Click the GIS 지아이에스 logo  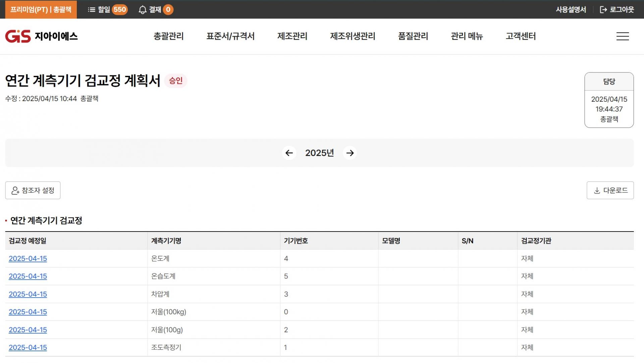pyautogui.click(x=41, y=36)
